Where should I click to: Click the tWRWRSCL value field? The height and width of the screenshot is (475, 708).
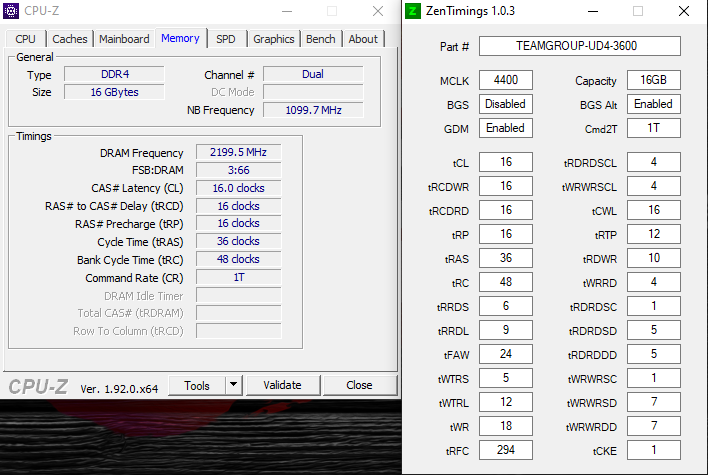tap(654, 186)
